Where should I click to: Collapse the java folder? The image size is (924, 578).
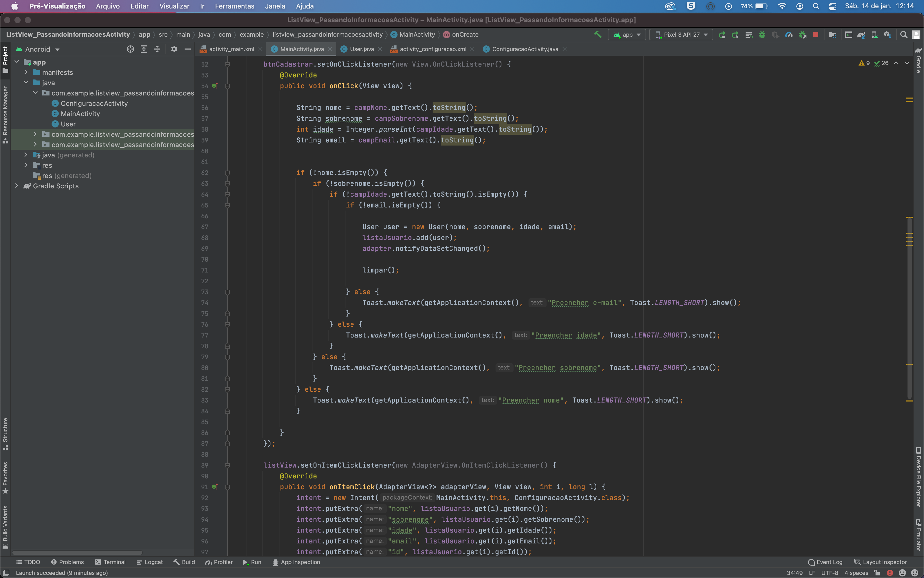pos(26,83)
